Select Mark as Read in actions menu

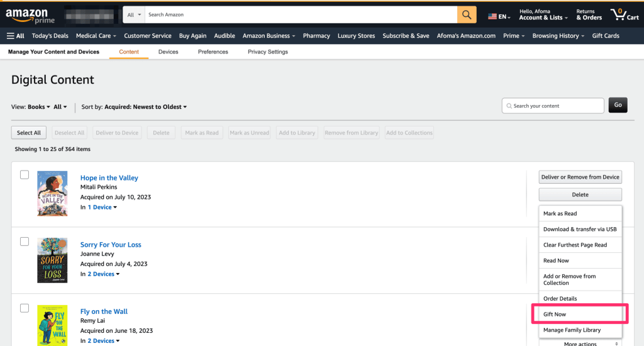[x=580, y=213]
